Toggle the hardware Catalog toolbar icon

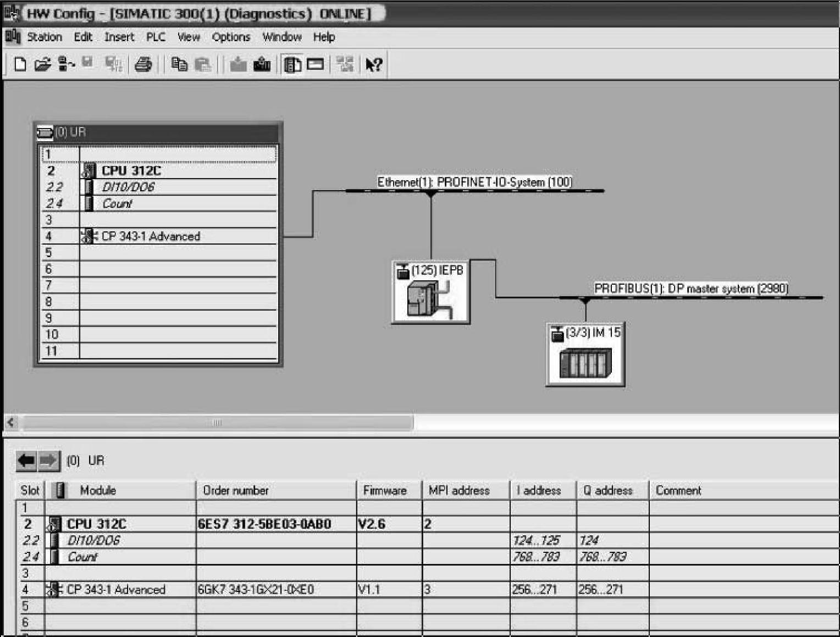(292, 64)
